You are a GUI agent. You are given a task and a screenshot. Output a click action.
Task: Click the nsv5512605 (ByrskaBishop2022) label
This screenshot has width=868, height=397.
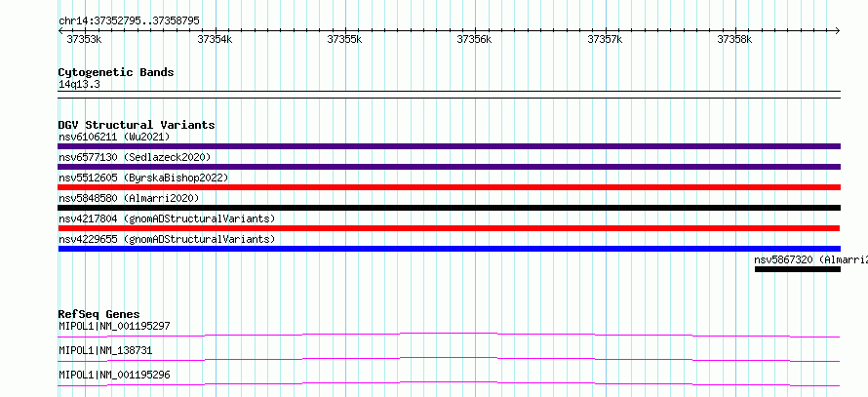(x=143, y=178)
